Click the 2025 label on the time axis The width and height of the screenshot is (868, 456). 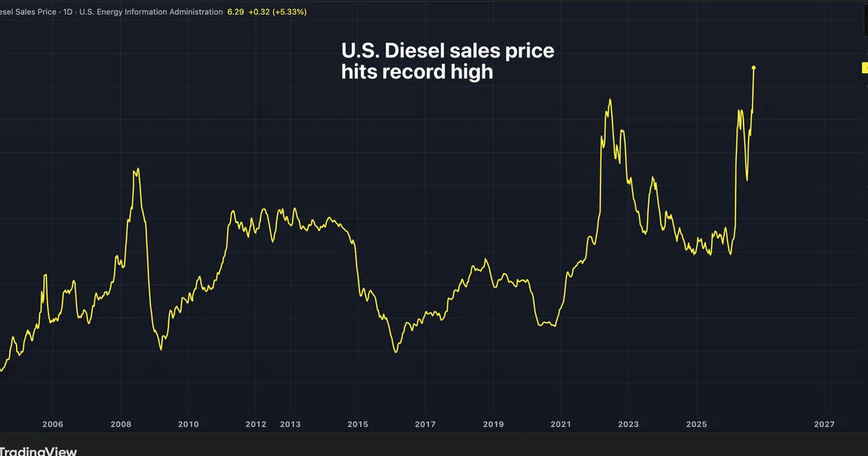coord(696,424)
